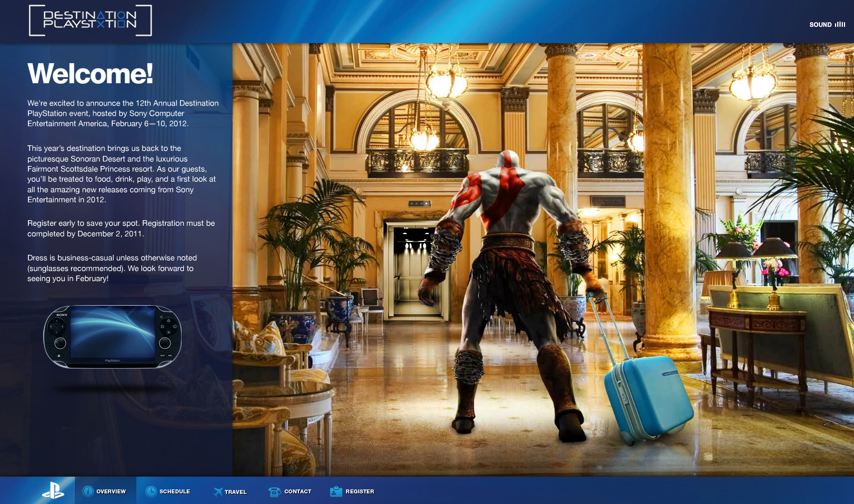Open the Overview tab
Screen dimensions: 854x504
tap(106, 491)
